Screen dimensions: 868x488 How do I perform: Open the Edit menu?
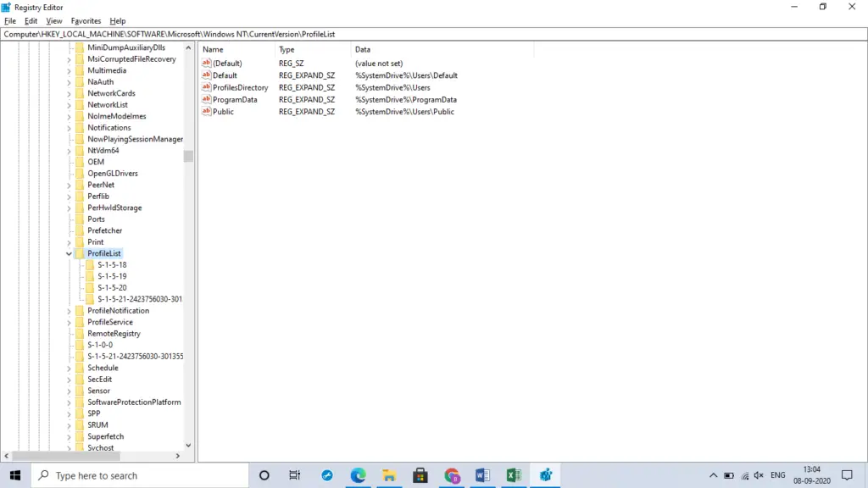click(31, 21)
